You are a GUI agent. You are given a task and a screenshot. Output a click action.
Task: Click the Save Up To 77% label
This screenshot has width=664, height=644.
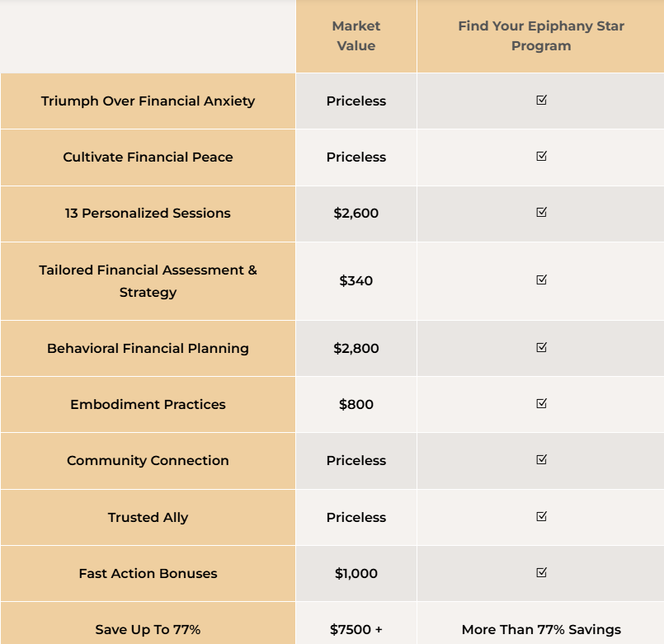point(148,630)
